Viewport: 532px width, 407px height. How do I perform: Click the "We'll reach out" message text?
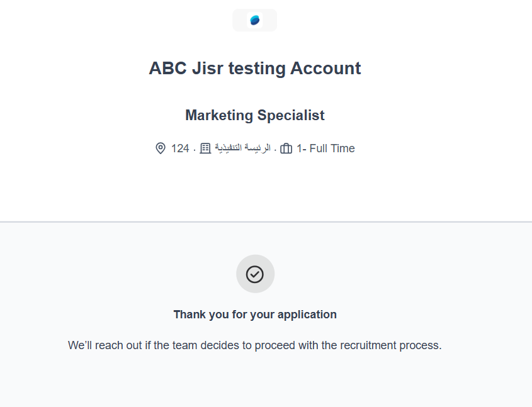254,345
